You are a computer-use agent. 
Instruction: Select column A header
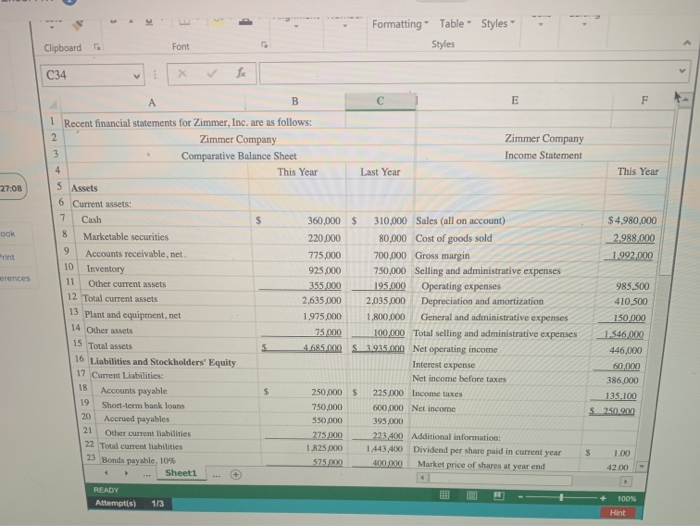tap(152, 103)
